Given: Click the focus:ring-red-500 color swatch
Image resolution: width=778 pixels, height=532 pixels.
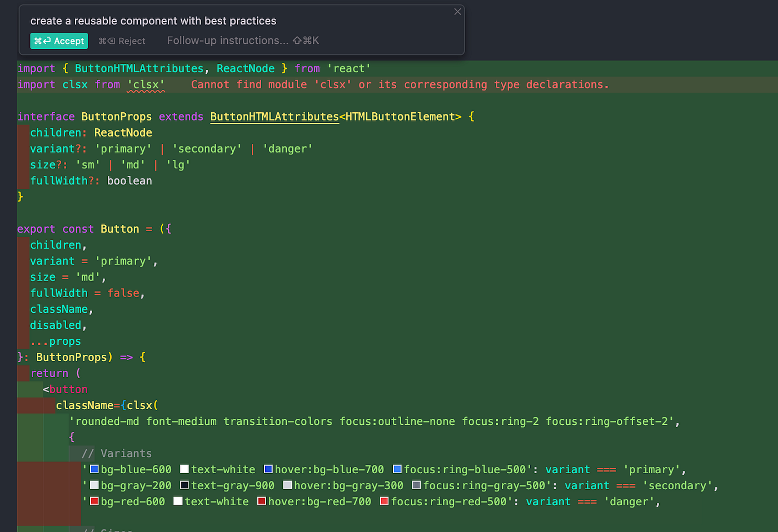Looking at the screenshot, I should 384,501.
